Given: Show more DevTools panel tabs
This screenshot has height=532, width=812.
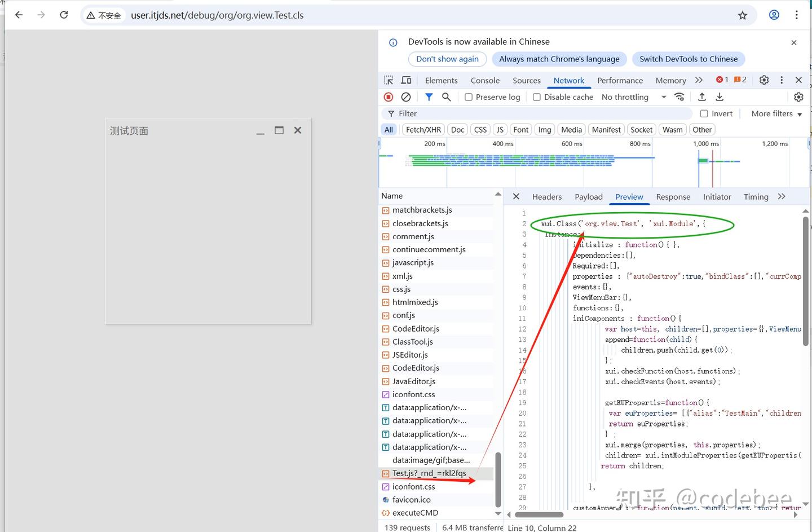Looking at the screenshot, I should (699, 80).
